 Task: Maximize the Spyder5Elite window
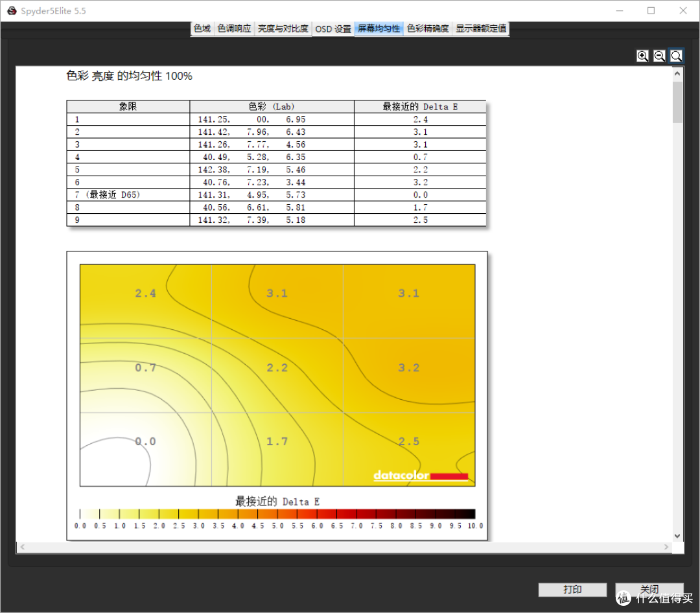click(x=651, y=11)
